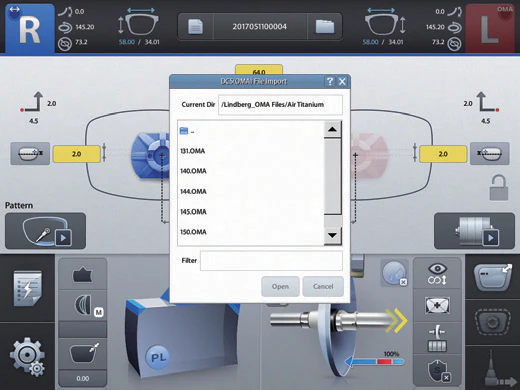Start the edging wheel process button
Screen dimensions: 520x390
coord(474,231)
